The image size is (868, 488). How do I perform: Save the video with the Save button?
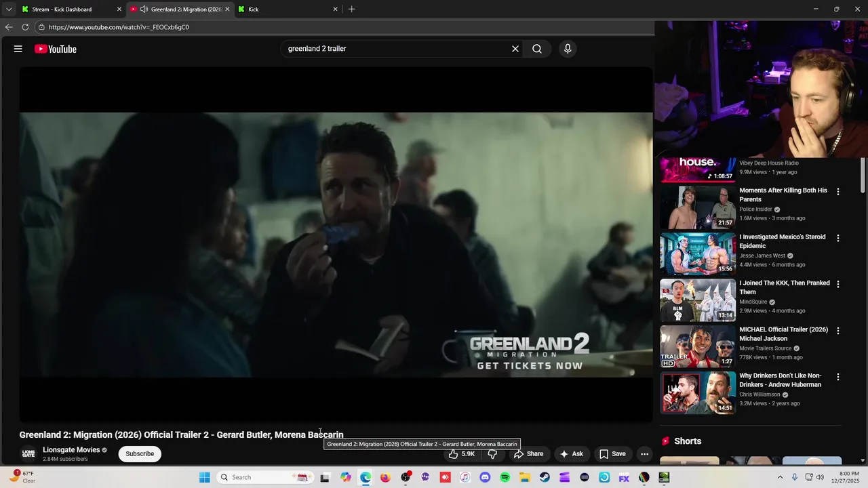coord(612,454)
